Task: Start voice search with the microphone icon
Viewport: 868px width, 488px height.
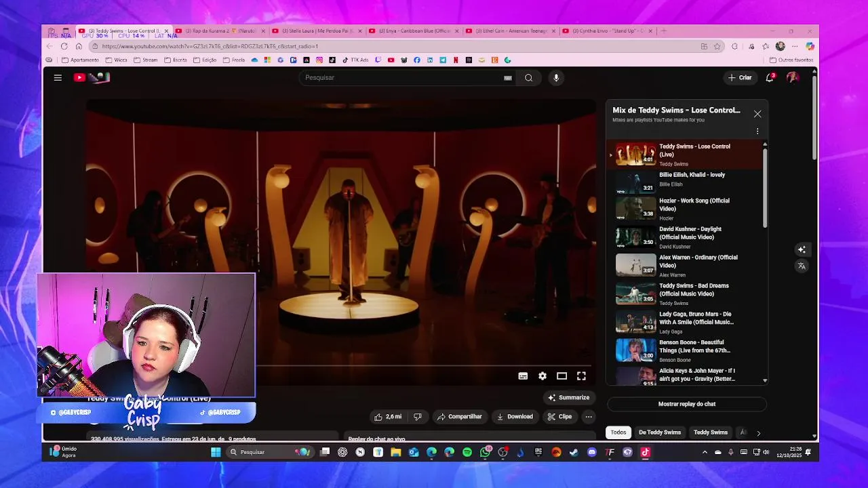Action: (x=556, y=78)
